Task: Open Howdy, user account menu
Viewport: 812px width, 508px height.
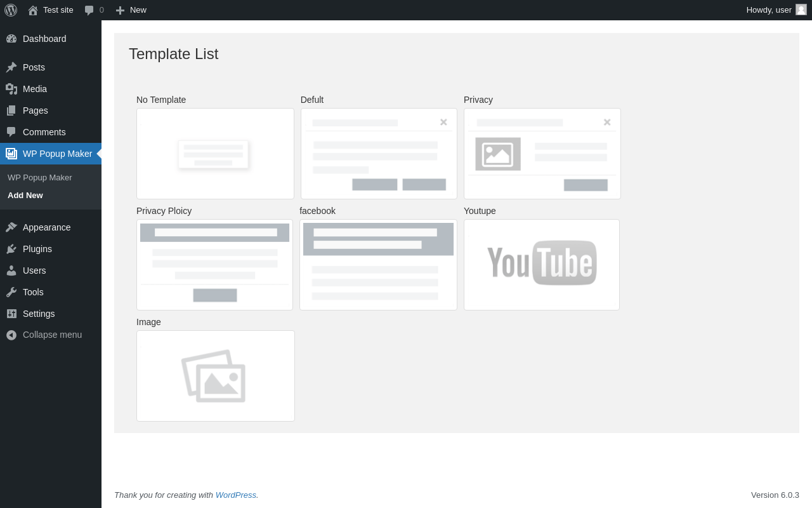Action: pos(776,10)
